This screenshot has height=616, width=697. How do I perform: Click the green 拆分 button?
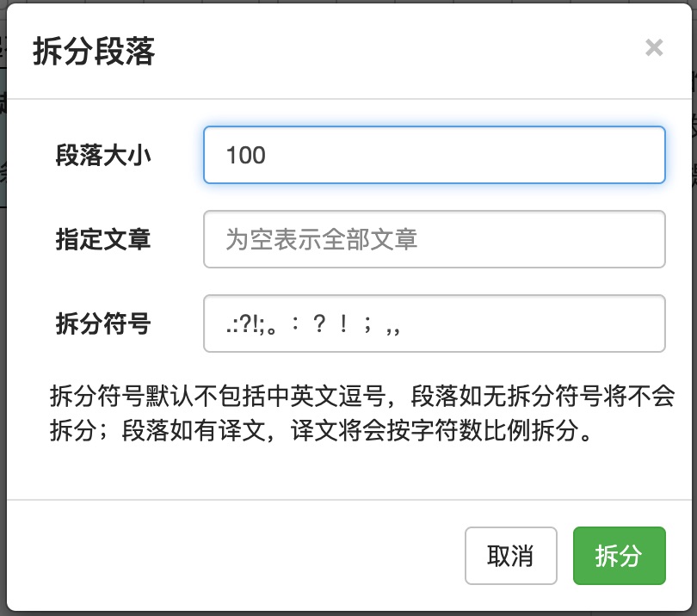620,556
